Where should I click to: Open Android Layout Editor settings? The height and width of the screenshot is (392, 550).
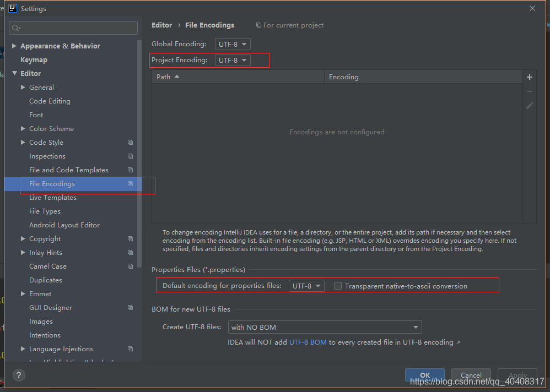click(x=64, y=225)
